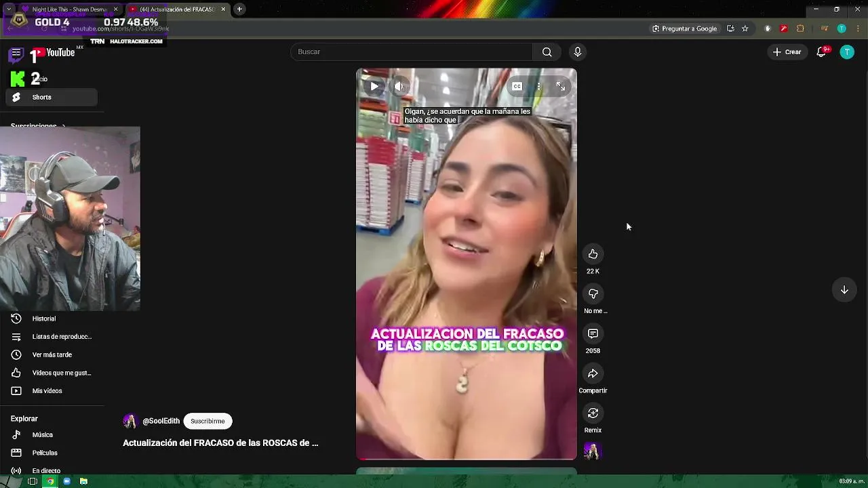868x488 pixels.
Task: Play the Shorts video
Action: pyautogui.click(x=374, y=86)
